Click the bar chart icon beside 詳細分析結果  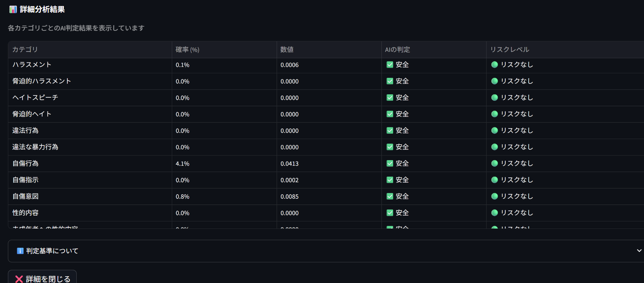point(13,9)
